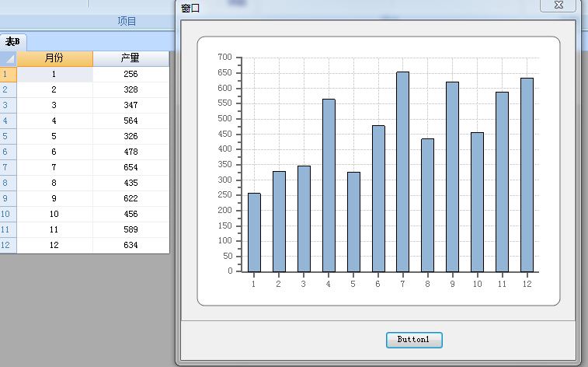Click the 产量 cell with value 456

130,215
